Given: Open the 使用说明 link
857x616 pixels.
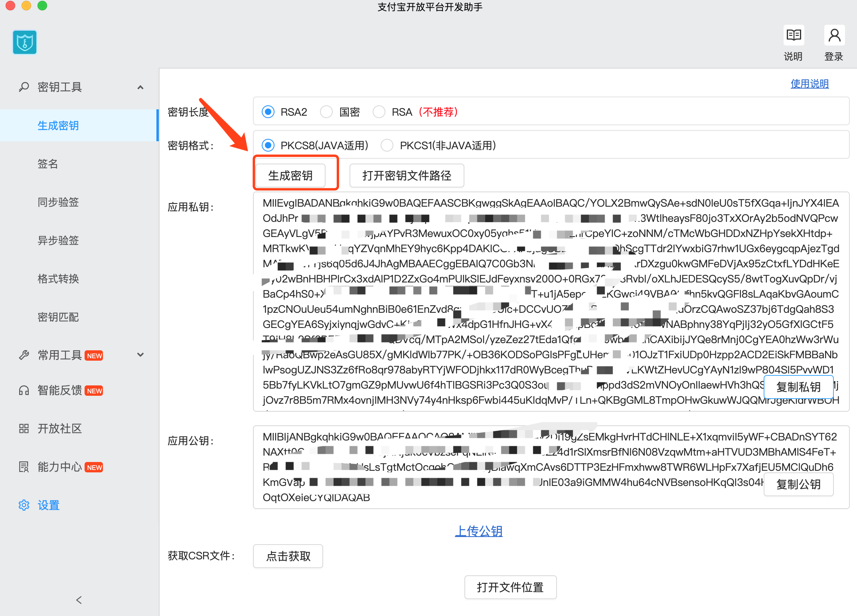Looking at the screenshot, I should pos(810,84).
